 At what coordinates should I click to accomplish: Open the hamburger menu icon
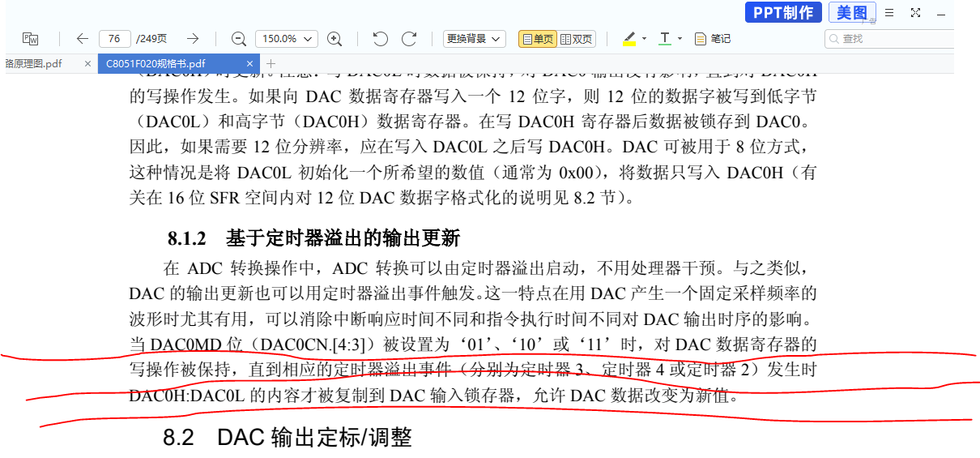point(889,12)
